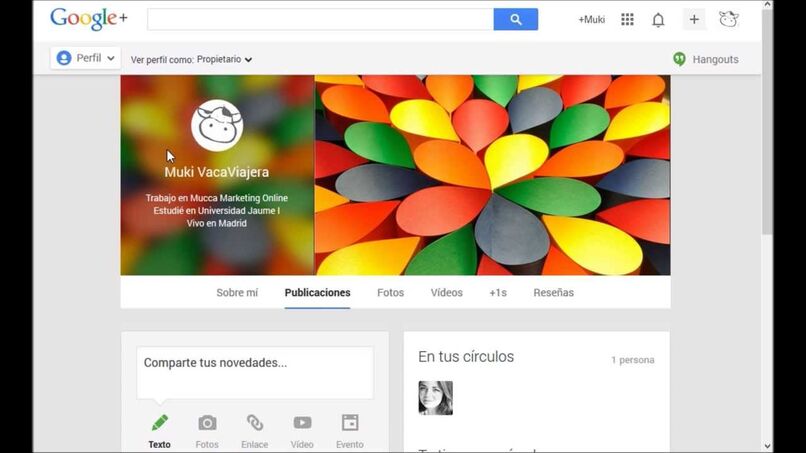The image size is (806, 453).
Task: Click the scrollbar down arrow
Action: [767, 446]
